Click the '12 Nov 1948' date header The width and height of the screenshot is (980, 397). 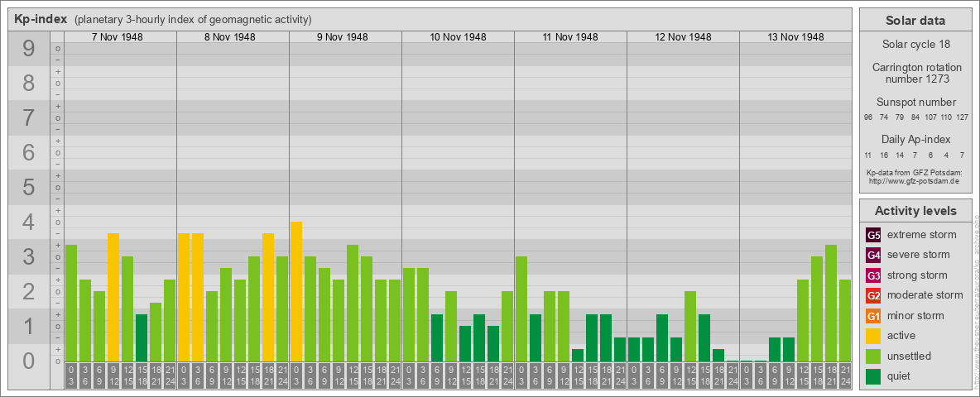683,37
